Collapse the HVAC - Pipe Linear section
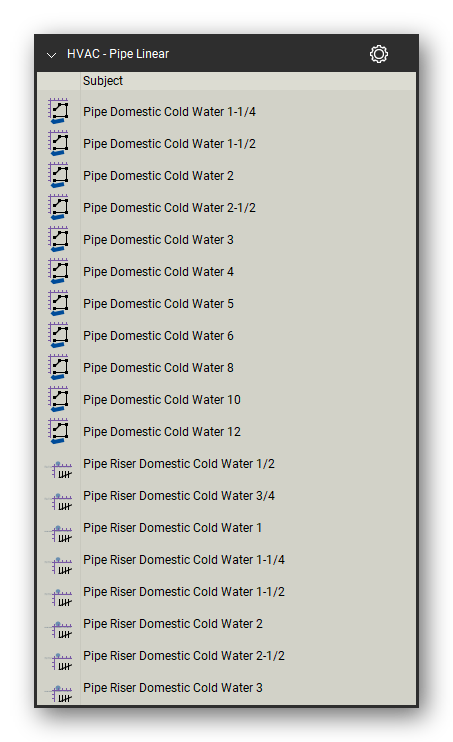This screenshot has width=453, height=742. click(x=51, y=55)
